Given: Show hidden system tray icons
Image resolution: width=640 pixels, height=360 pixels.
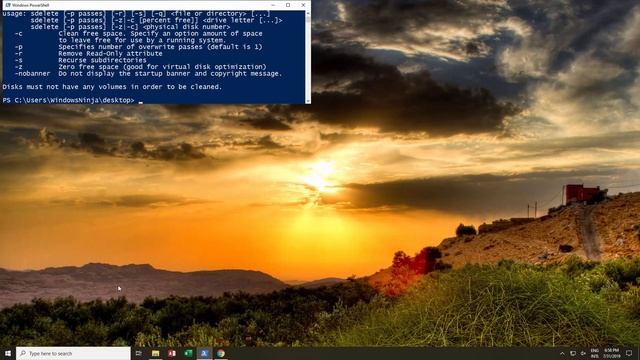Looking at the screenshot, I should [562, 353].
